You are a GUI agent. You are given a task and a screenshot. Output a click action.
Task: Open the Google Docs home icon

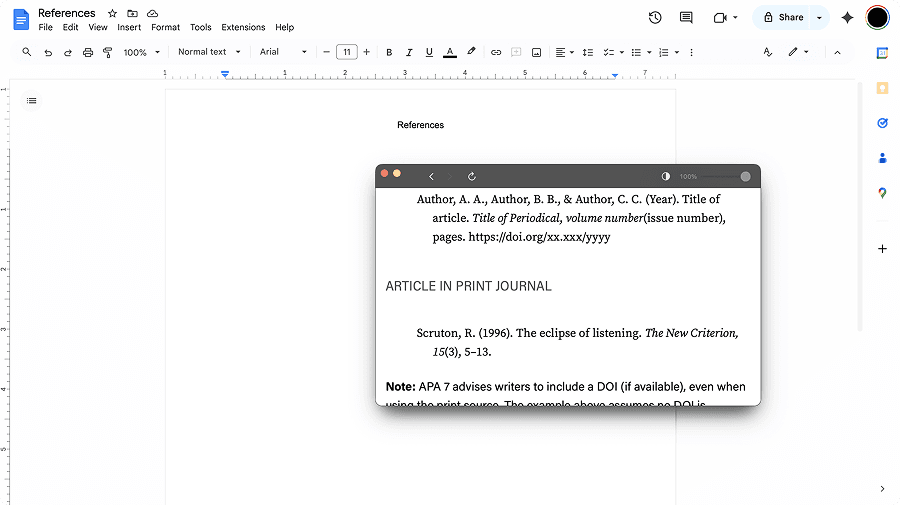[x=21, y=20]
